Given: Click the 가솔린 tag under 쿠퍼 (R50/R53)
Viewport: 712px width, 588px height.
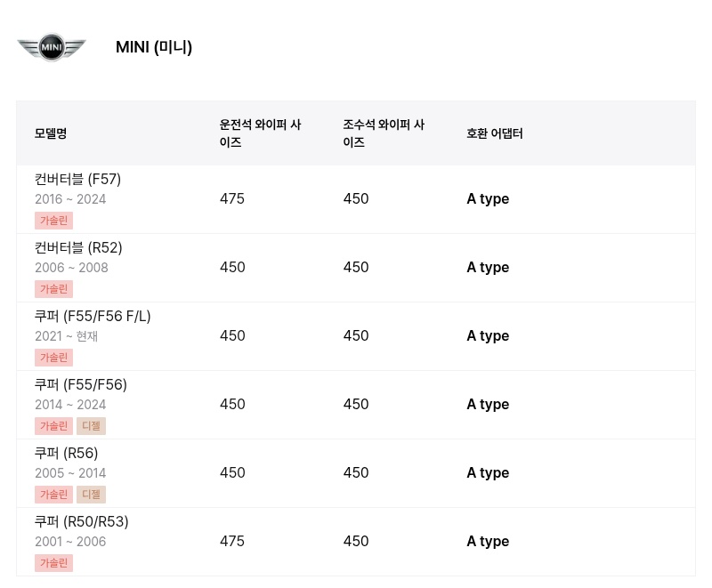Looking at the screenshot, I should click(x=53, y=563).
